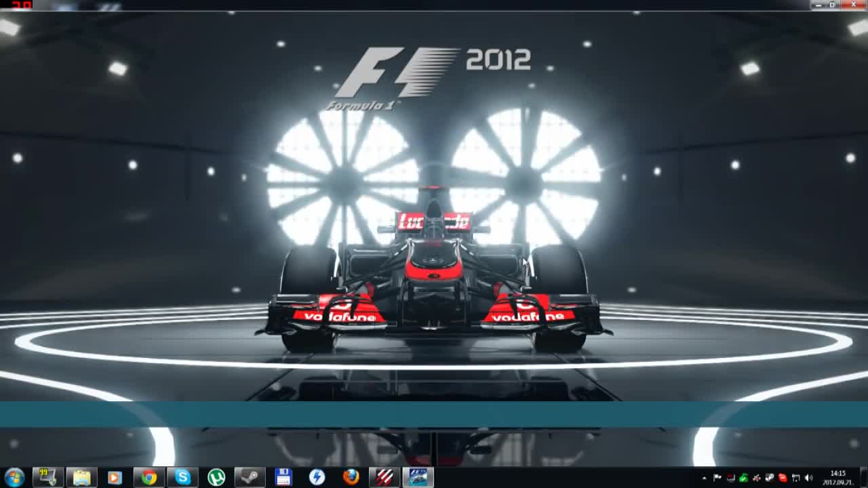The image size is (868, 488).
Task: Click the Show desktop strip
Action: click(x=863, y=477)
